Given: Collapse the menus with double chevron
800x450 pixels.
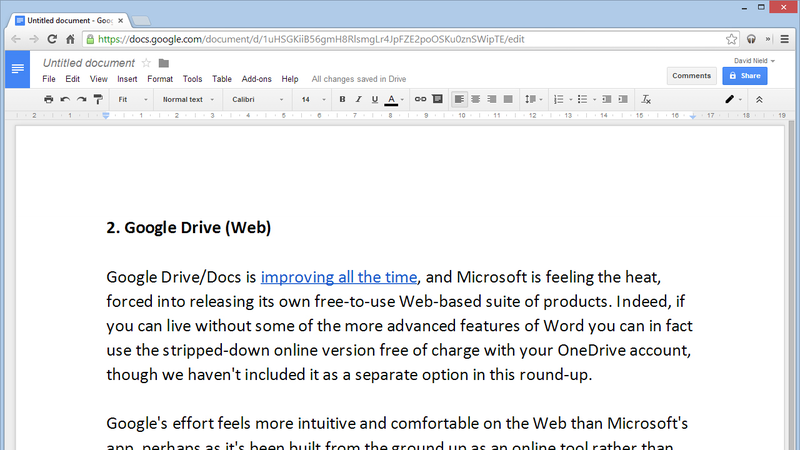Looking at the screenshot, I should click(759, 99).
